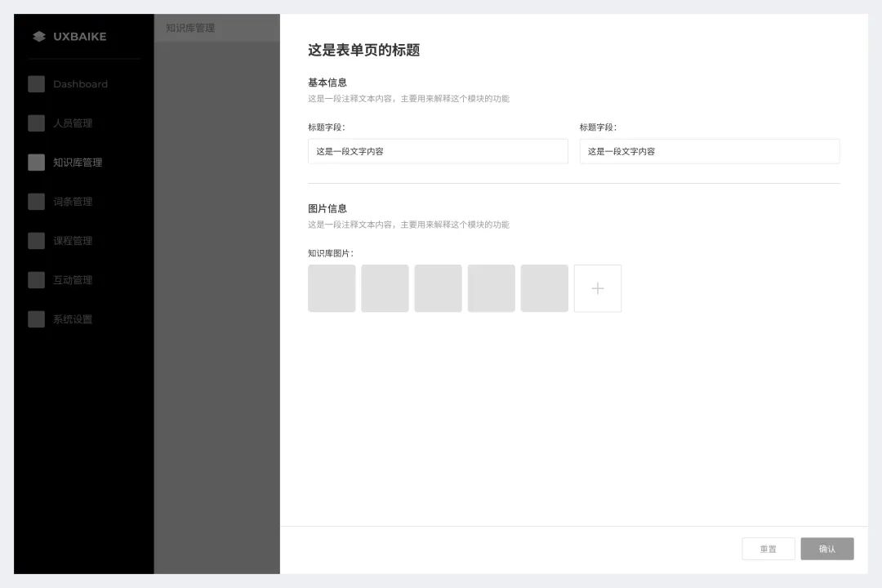882x588 pixels.
Task: Click the right 标题字段 text input
Action: click(x=709, y=151)
